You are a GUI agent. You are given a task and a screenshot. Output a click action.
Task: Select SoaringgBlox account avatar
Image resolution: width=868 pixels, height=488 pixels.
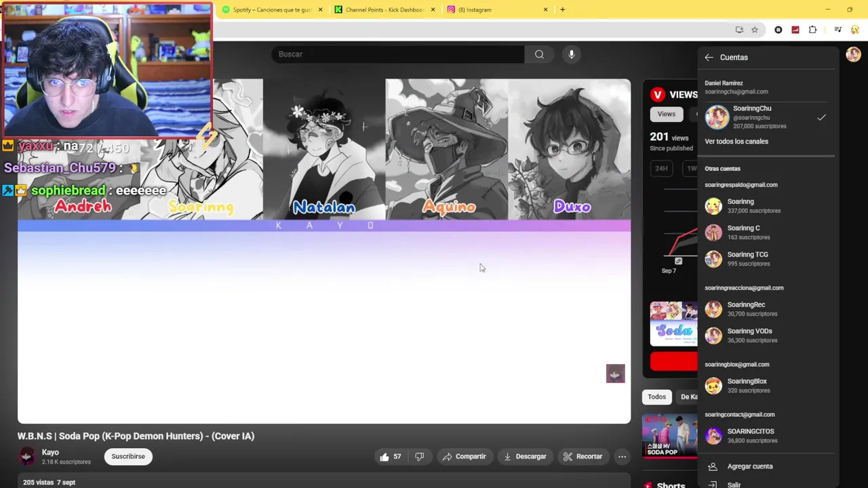pyautogui.click(x=713, y=386)
